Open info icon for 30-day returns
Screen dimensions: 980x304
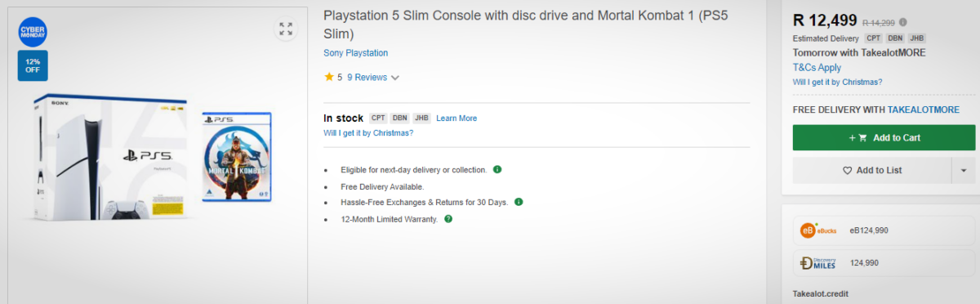tap(519, 201)
